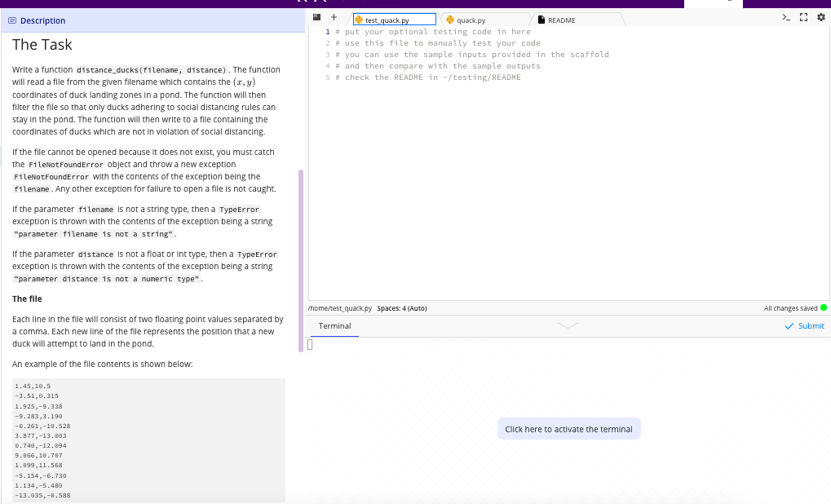Click "The file" bold heading
Screen dimensions: 831x504
point(27,299)
